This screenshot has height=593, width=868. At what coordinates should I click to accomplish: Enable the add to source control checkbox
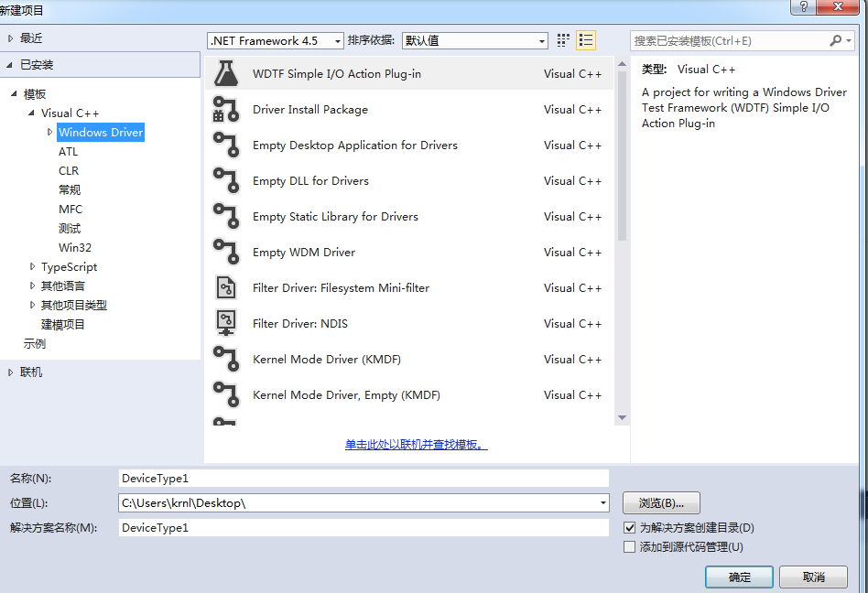[629, 547]
